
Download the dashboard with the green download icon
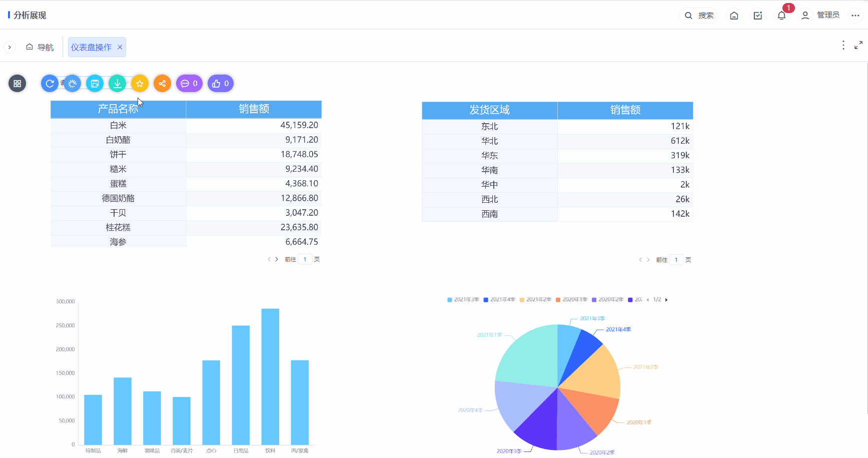click(117, 84)
